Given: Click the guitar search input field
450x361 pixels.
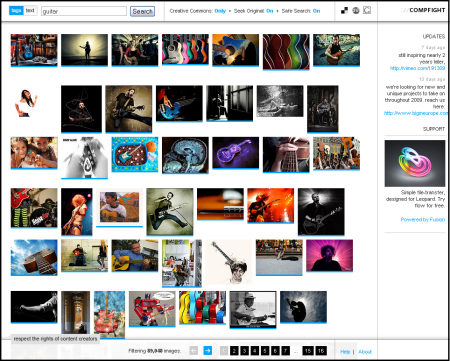Looking at the screenshot, I should 84,11.
